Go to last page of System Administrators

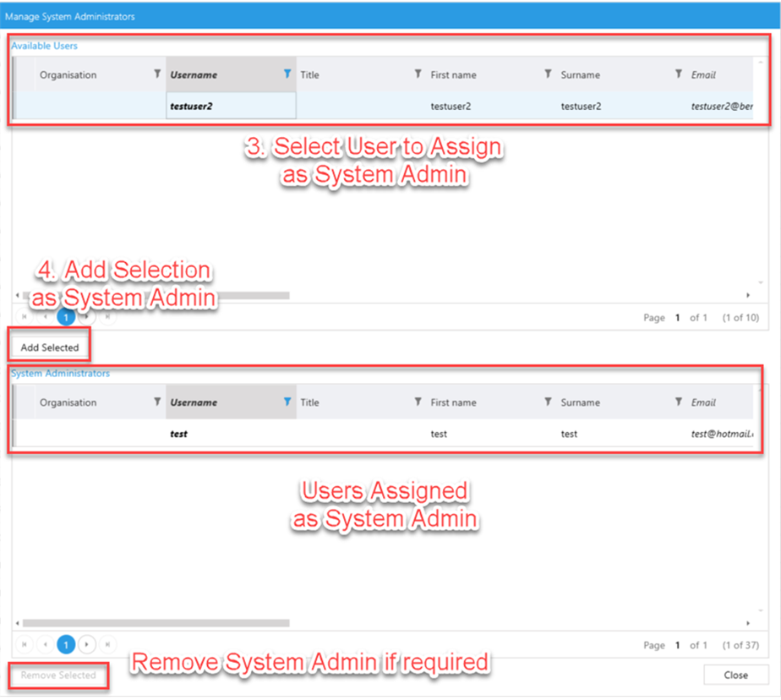(x=107, y=644)
